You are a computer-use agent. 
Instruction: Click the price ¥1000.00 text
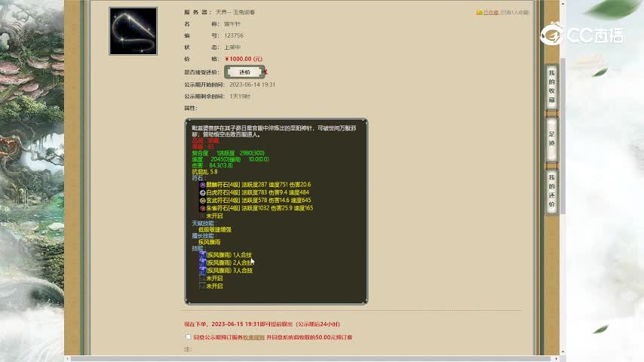tap(244, 59)
